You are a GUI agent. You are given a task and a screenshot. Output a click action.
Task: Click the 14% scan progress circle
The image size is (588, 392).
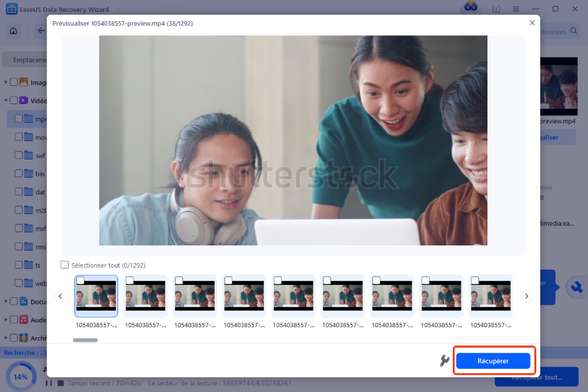[x=21, y=376]
